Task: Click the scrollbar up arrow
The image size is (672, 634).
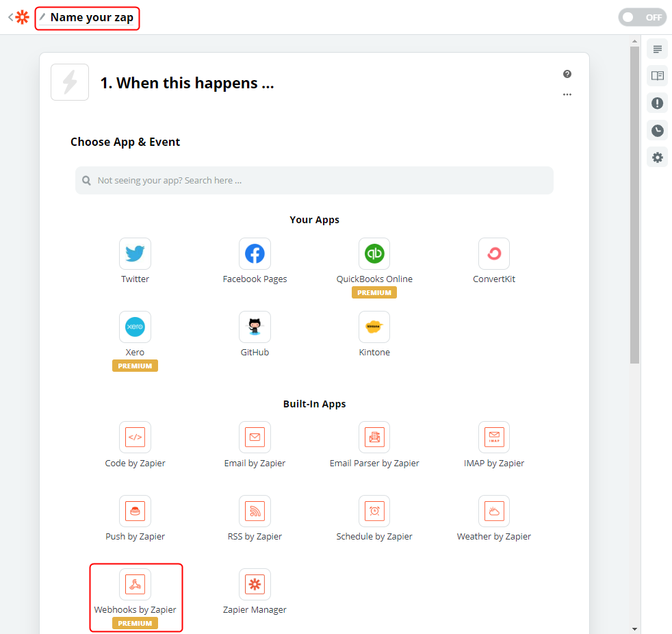Action: (x=635, y=41)
